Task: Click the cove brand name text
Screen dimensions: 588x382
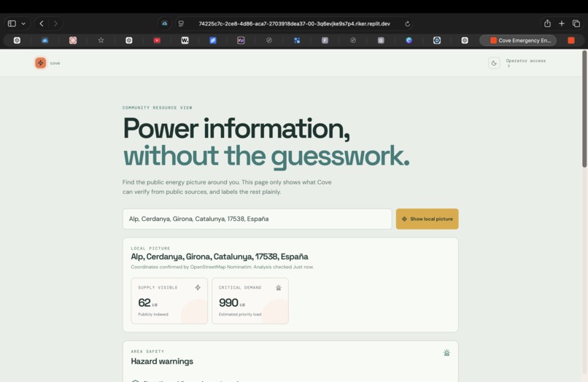Action: tap(55, 63)
